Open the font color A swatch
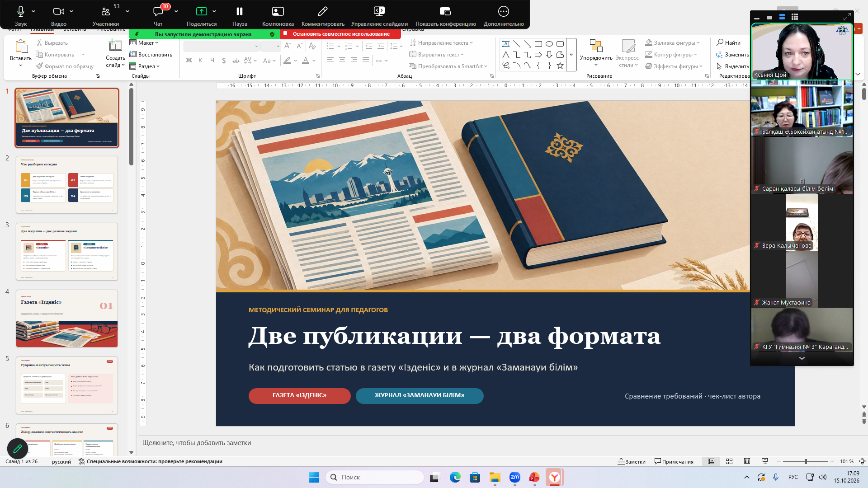Viewport: 868px width, 488px height. click(x=306, y=60)
